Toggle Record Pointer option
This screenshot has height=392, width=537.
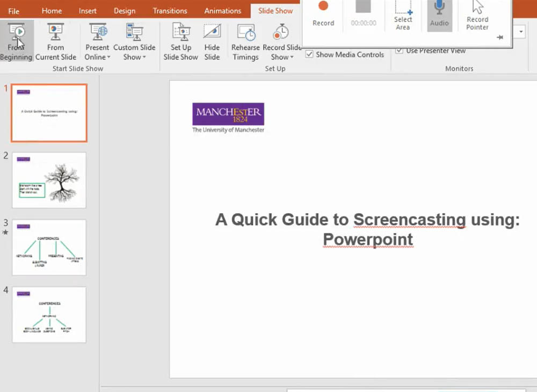pos(477,16)
